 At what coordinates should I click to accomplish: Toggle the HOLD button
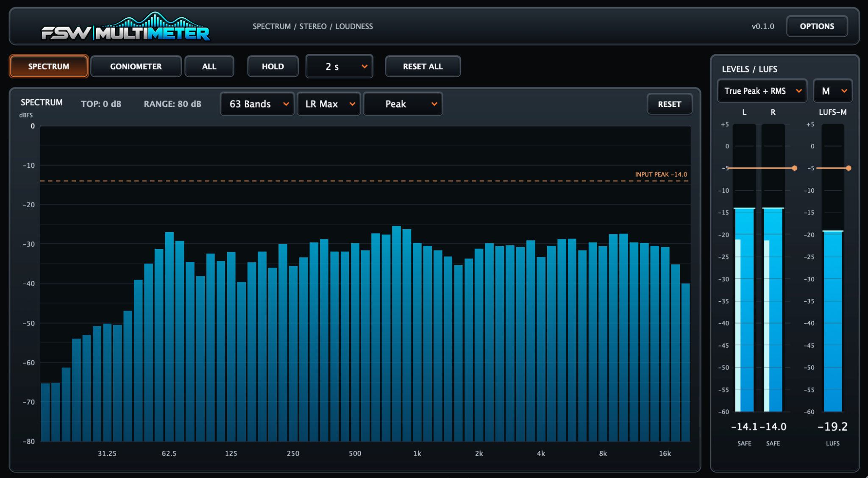pos(273,67)
